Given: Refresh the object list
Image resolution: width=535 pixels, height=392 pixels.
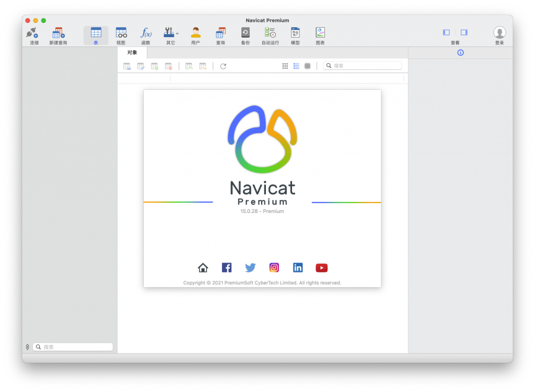Looking at the screenshot, I should 223,66.
